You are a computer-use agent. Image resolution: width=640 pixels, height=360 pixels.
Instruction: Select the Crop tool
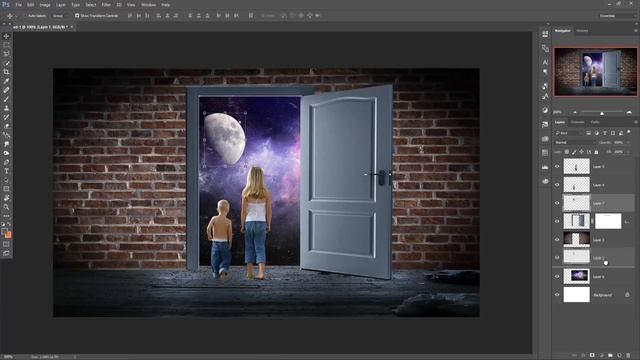[x=6, y=72]
